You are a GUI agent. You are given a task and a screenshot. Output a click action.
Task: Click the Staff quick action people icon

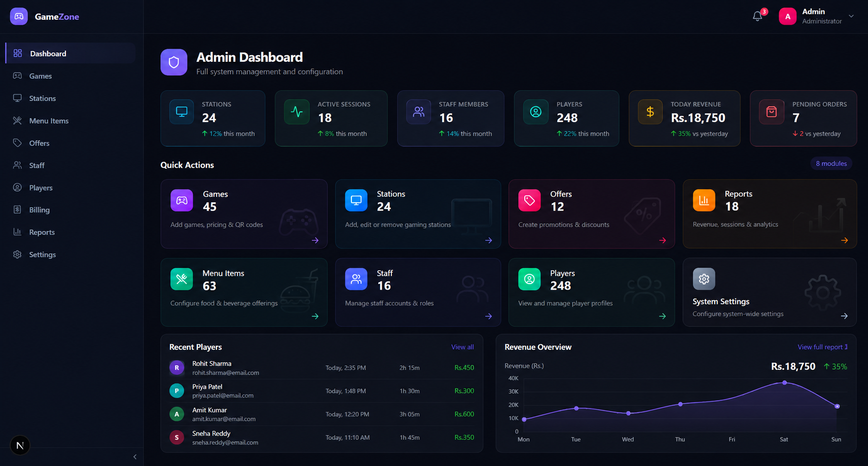[x=356, y=279]
